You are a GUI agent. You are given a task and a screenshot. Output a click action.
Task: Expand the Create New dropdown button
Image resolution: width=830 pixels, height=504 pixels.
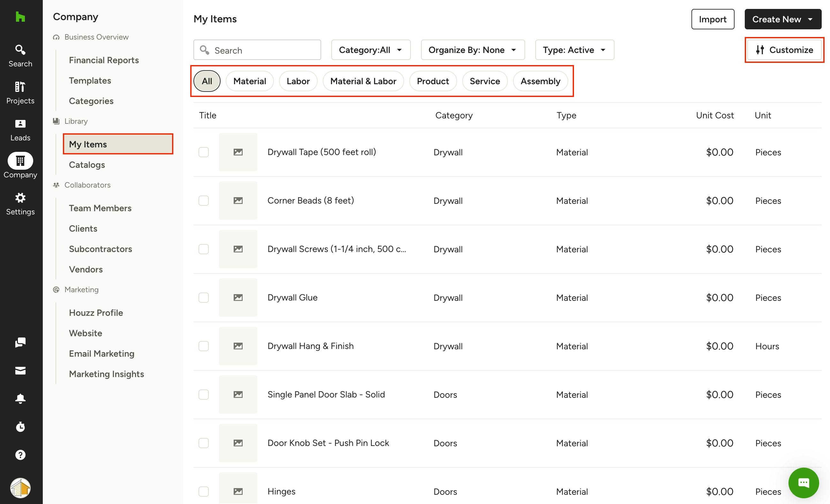pos(783,19)
